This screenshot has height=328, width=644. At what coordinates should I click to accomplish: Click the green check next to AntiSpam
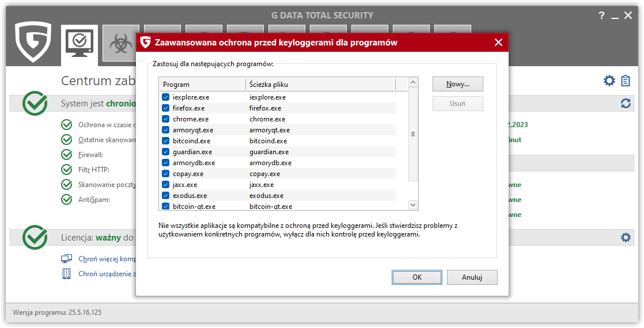(x=67, y=200)
